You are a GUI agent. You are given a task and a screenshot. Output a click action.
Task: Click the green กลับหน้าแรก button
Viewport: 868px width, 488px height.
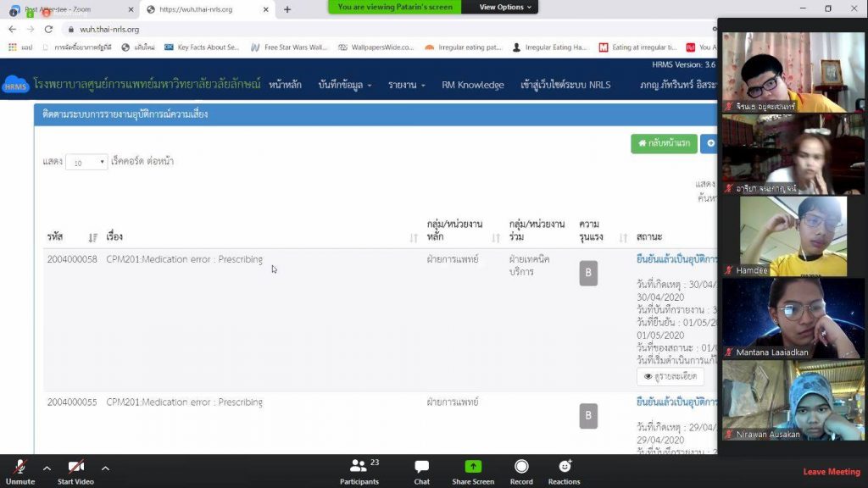tap(664, 144)
